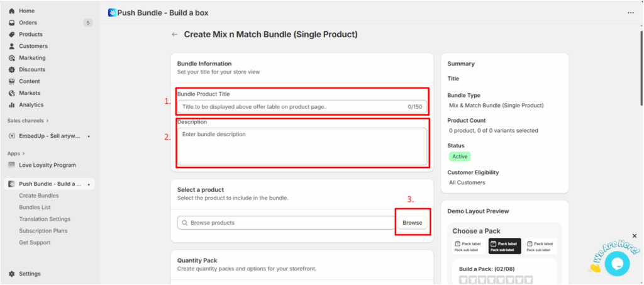
Task: Open Bundles List in the sidebar
Action: (x=35, y=207)
